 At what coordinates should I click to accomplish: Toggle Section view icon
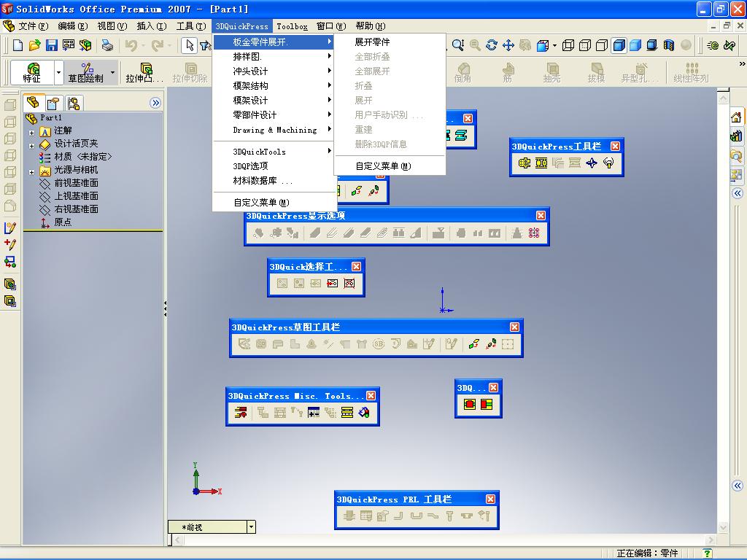pyautogui.click(x=669, y=45)
